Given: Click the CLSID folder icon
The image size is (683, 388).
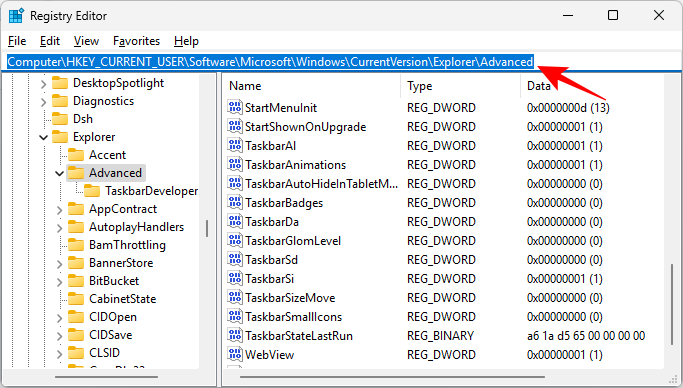Looking at the screenshot, I should coord(76,353).
